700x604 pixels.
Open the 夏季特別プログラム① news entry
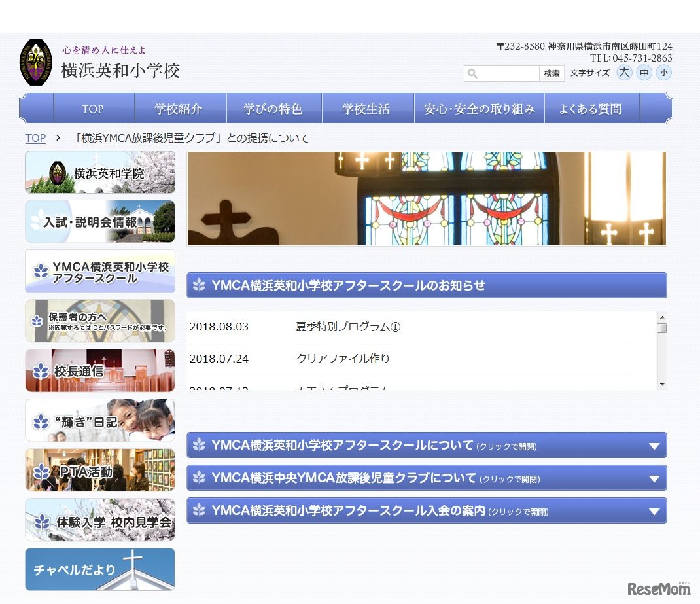(x=348, y=327)
